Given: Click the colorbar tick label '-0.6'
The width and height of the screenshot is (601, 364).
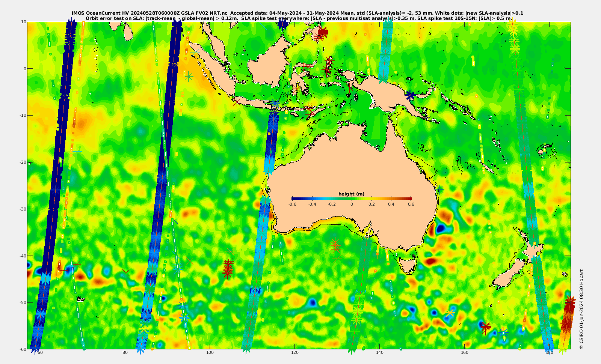Looking at the screenshot, I should [292, 204].
